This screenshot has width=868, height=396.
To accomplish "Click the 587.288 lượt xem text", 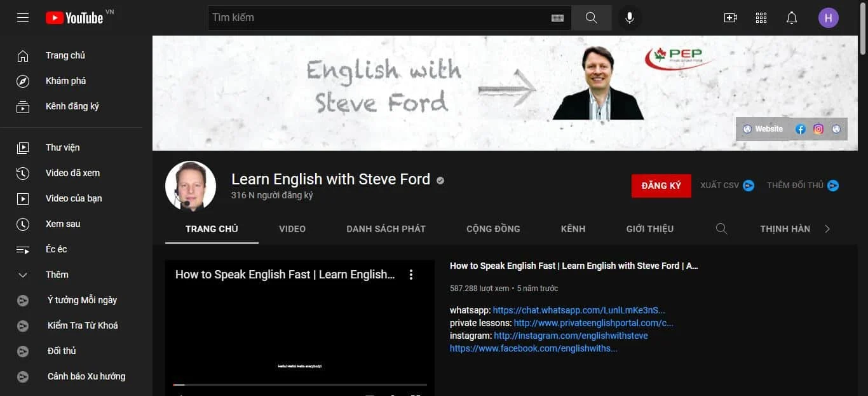I will tap(479, 289).
